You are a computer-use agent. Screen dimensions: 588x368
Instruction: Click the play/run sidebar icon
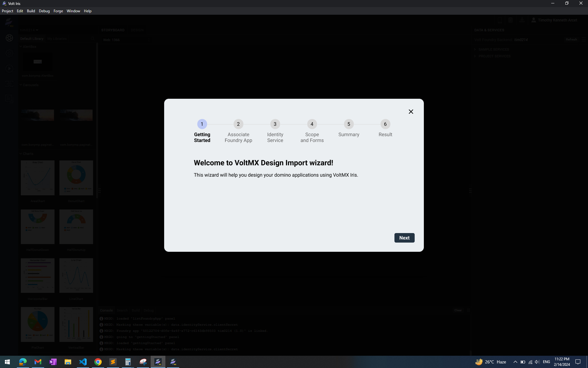[9, 68]
